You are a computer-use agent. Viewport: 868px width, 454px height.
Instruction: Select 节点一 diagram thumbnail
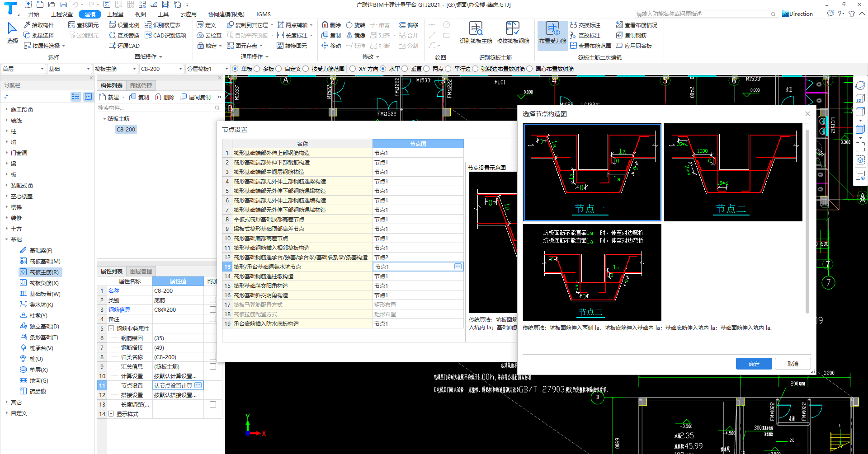592,173
